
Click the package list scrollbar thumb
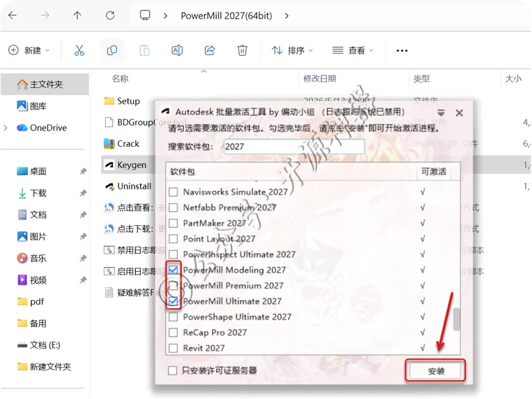(x=457, y=319)
